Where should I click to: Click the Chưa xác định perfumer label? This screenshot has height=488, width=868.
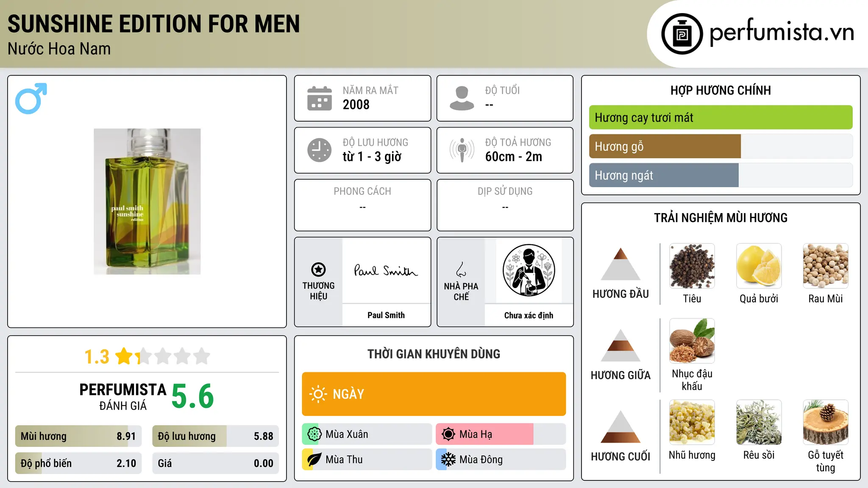click(x=529, y=315)
